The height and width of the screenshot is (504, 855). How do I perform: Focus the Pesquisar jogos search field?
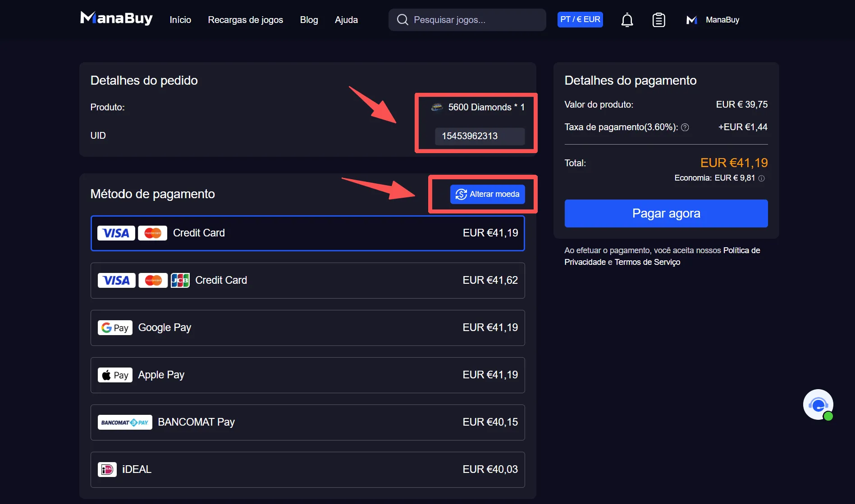click(x=467, y=20)
